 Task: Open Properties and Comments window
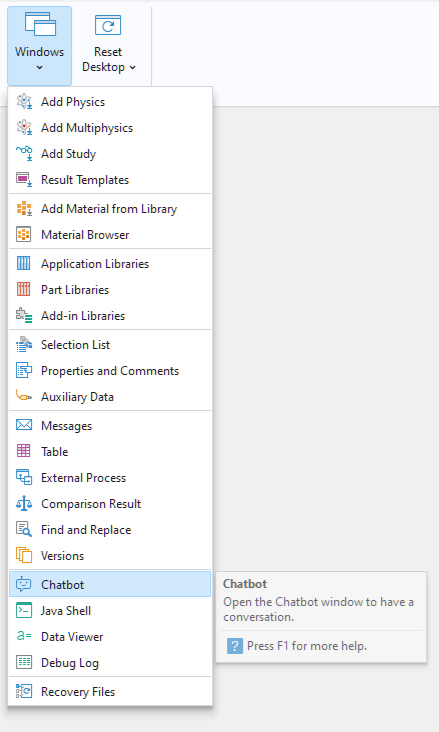pyautogui.click(x=110, y=371)
